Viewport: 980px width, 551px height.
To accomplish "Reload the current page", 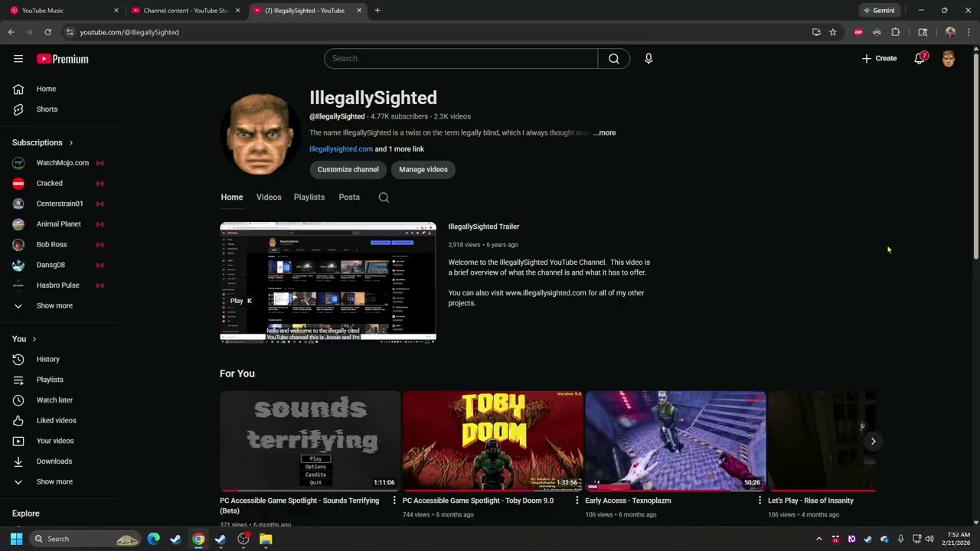I will tap(47, 32).
